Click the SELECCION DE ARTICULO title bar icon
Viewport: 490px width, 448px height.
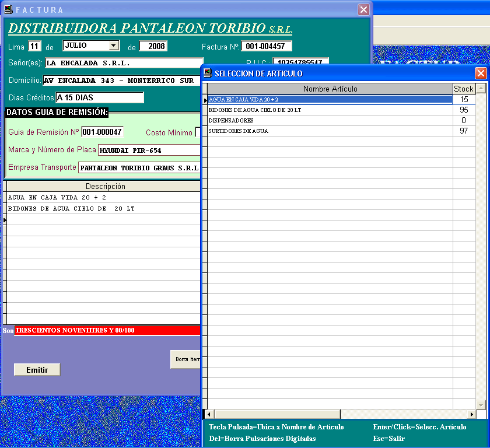click(208, 73)
